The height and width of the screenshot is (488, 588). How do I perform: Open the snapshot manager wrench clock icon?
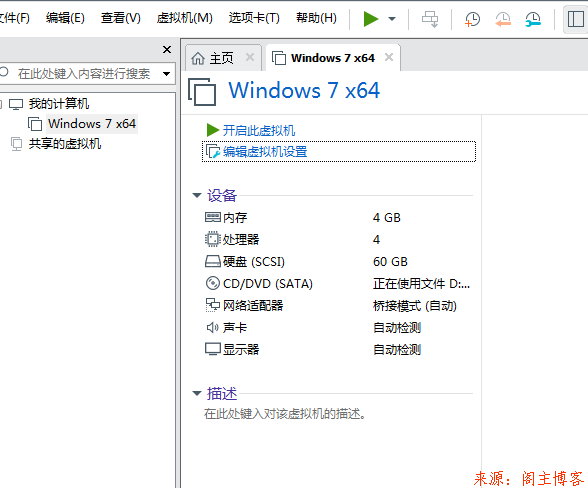[x=533, y=19]
